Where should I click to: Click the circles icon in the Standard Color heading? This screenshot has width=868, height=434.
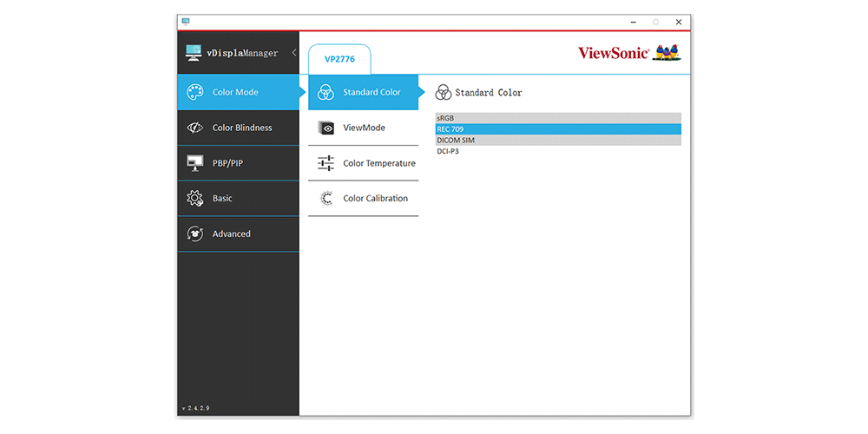[444, 93]
